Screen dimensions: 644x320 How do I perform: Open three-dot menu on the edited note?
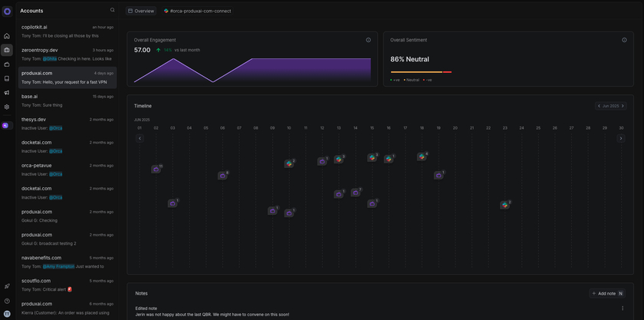[x=623, y=308]
